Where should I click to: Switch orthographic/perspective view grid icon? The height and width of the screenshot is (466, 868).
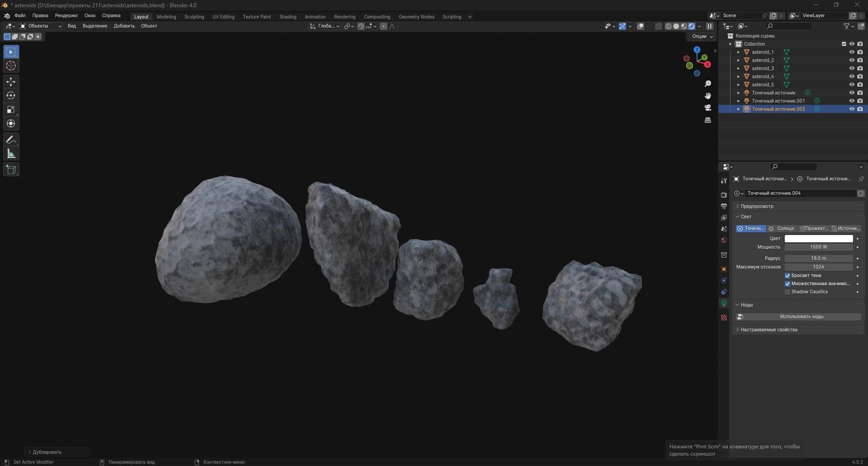tap(708, 120)
